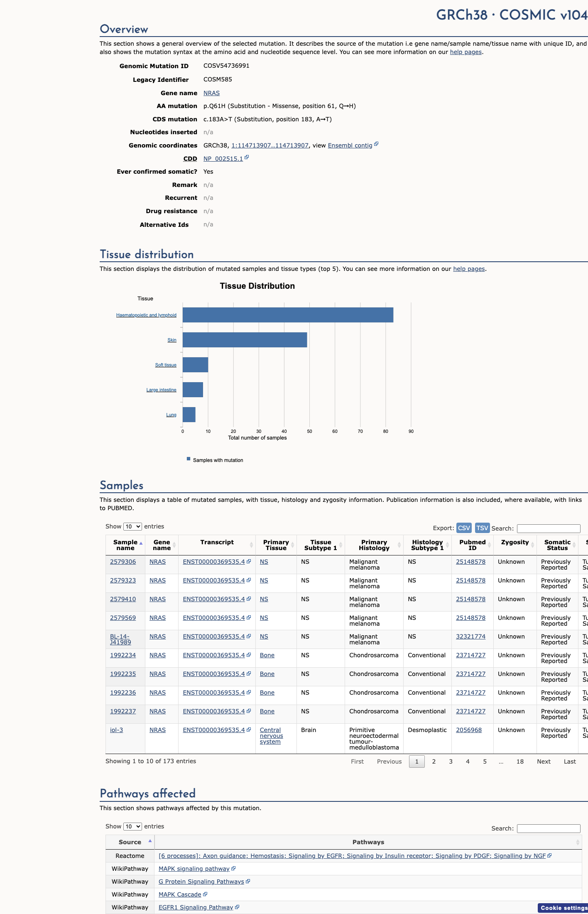The image size is (588, 914).
Task: Click the Soft tissue bar in chart
Action: (x=195, y=365)
